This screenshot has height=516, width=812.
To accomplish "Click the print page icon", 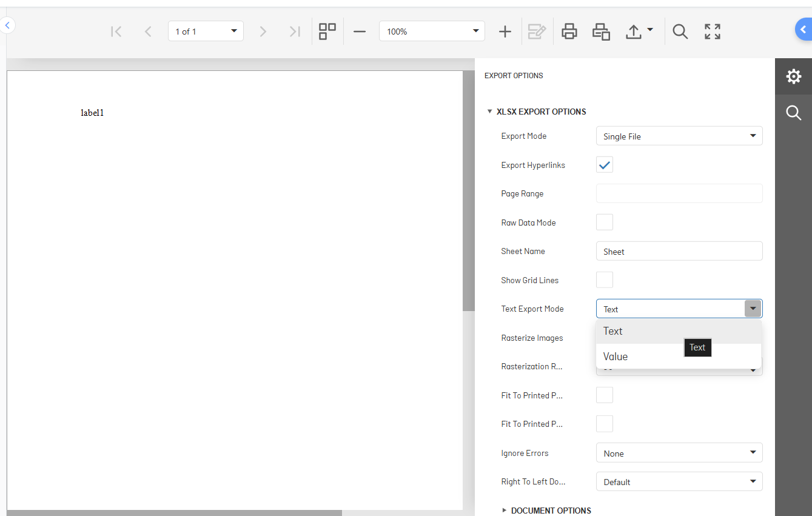I will tap(601, 32).
